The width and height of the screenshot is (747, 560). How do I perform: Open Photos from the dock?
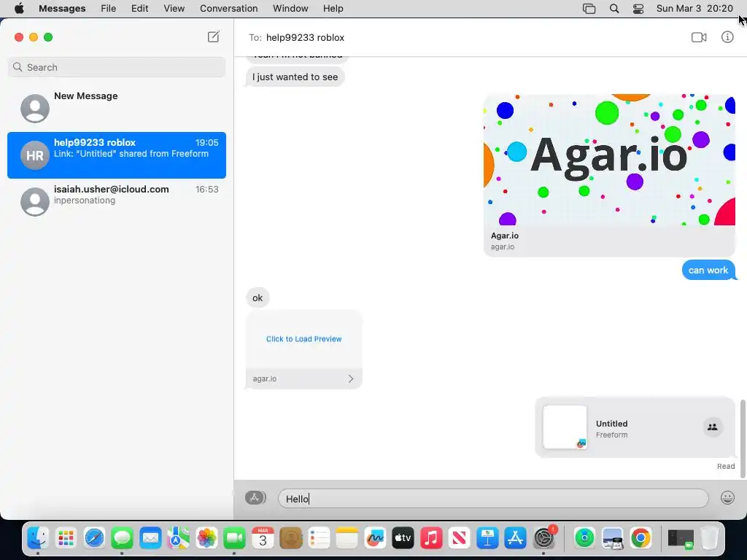(x=206, y=538)
